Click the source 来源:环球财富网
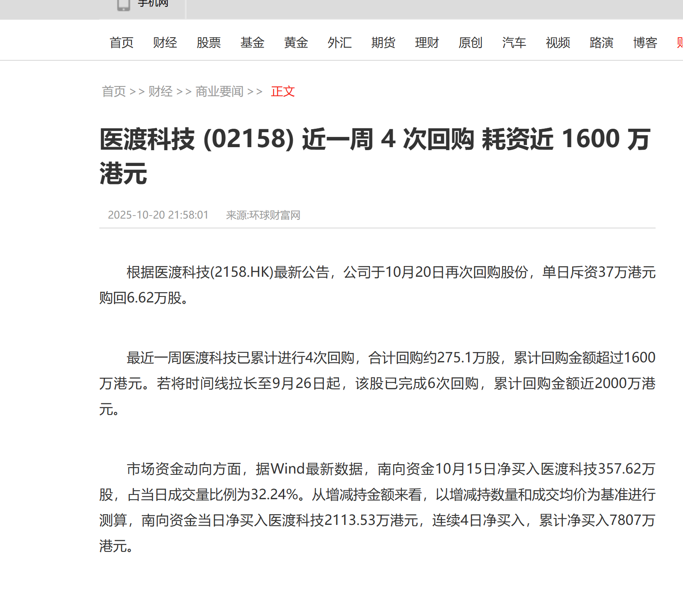683x616 pixels. [263, 215]
